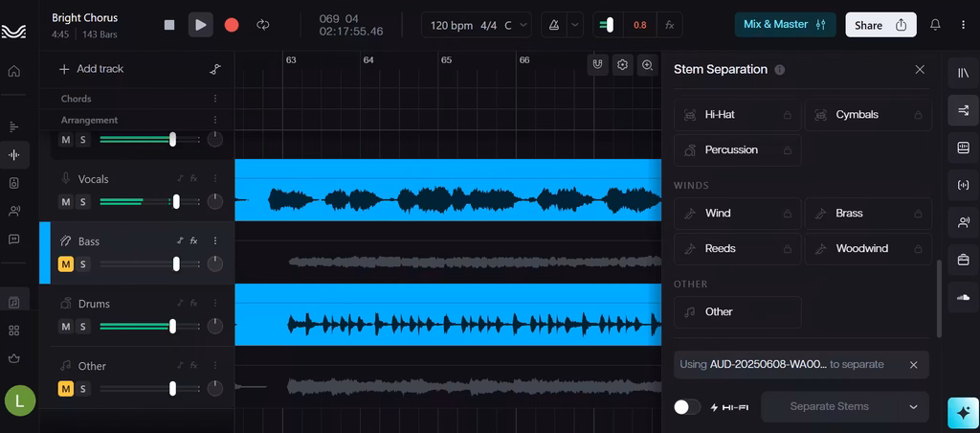The width and height of the screenshot is (980, 433).
Task: Show Stem Separation info icon
Action: [779, 70]
